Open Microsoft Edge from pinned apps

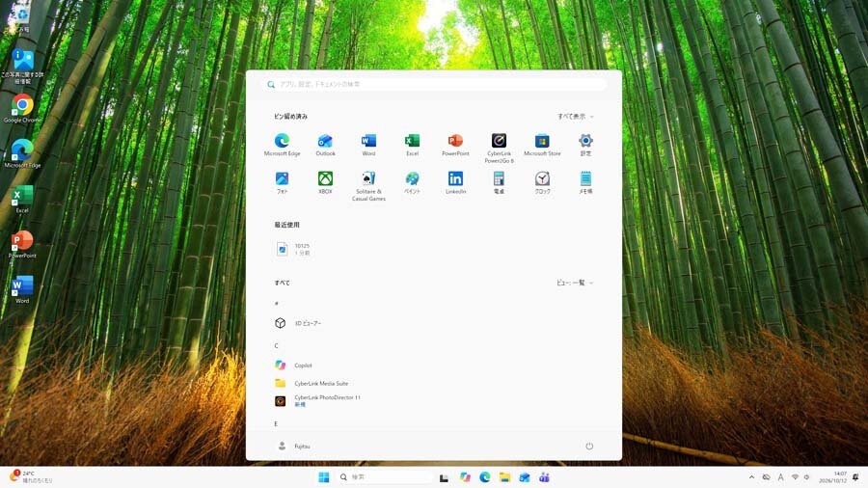[282, 145]
